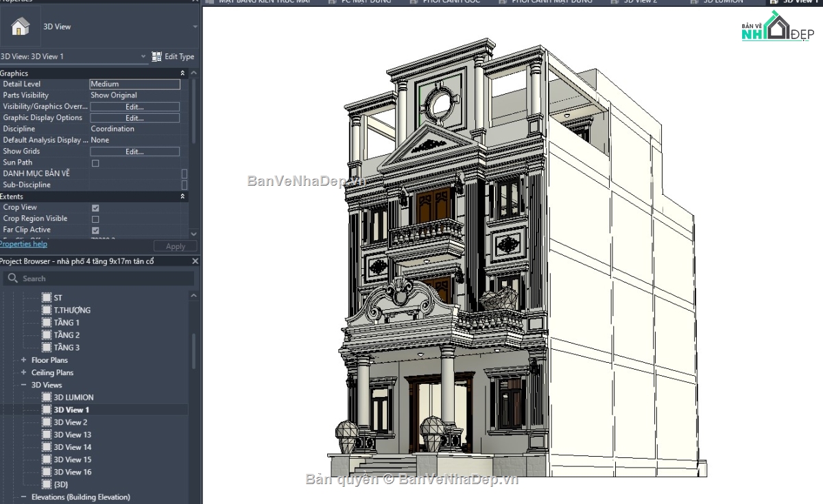
Task: Click Edit for Graphic Display Options
Action: (134, 118)
